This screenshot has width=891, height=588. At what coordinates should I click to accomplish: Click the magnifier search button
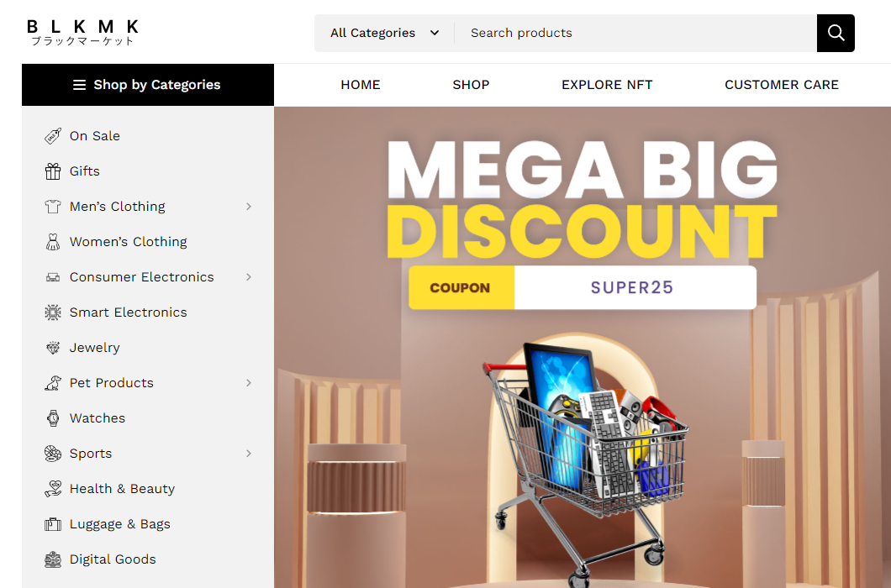pyautogui.click(x=836, y=33)
